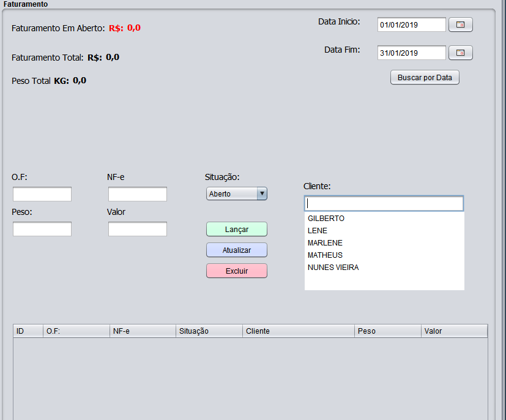This screenshot has height=420, width=506.
Task: Click the Valor input field
Action: 138,229
